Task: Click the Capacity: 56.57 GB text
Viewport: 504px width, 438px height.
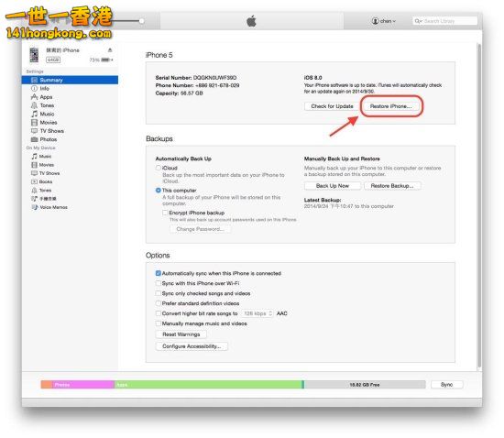Action: [x=179, y=93]
